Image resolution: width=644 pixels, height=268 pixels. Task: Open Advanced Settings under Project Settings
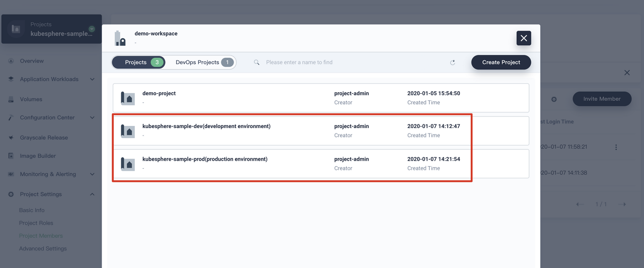click(43, 249)
